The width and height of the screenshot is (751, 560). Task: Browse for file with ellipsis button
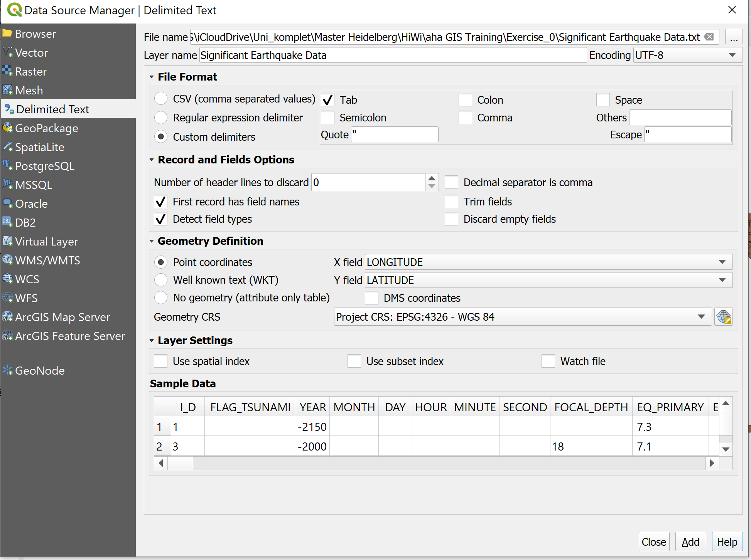(x=734, y=37)
